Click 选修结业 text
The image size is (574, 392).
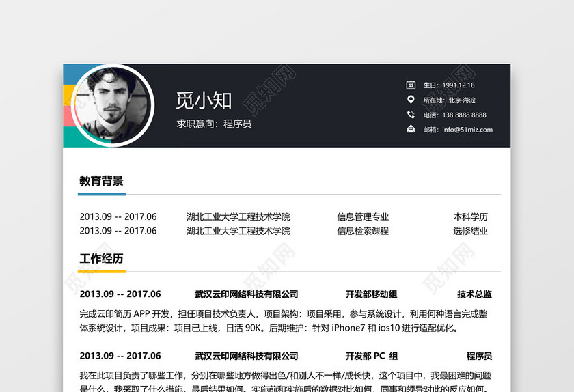[470, 231]
